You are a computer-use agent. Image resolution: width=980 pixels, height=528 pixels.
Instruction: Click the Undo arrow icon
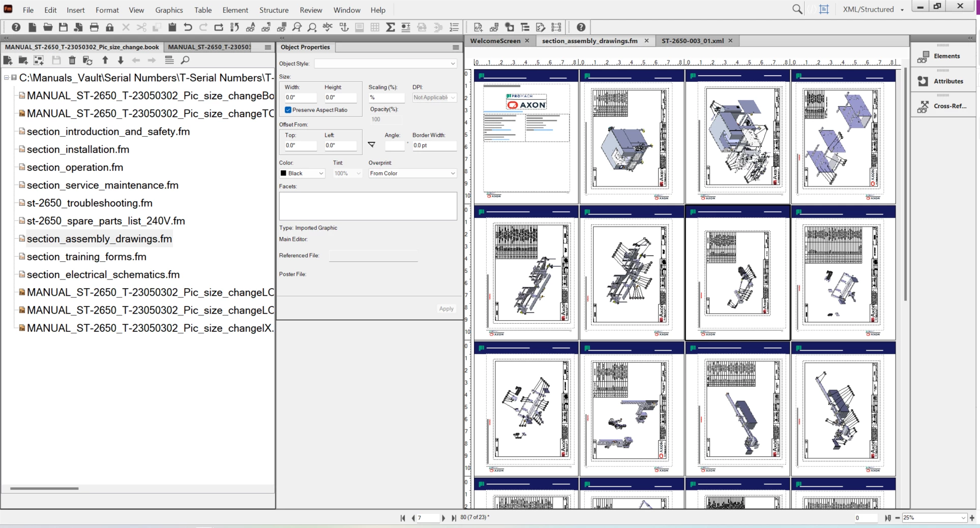[x=188, y=27]
